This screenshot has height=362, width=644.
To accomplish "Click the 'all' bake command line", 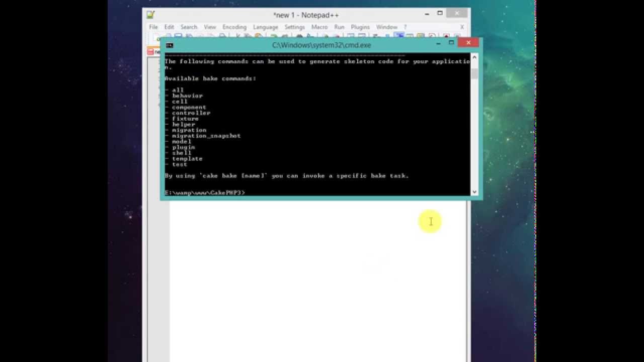I will (x=175, y=90).
